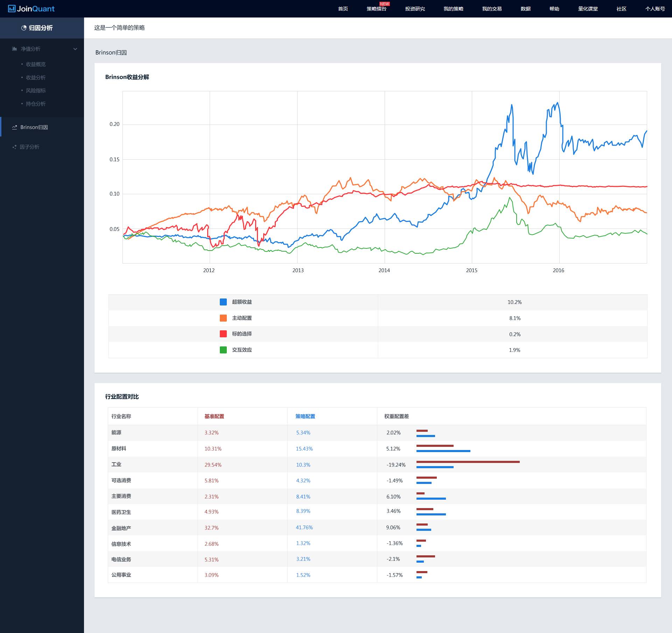Select 风险指标 sidebar item
This screenshot has height=633, width=672.
tap(36, 91)
